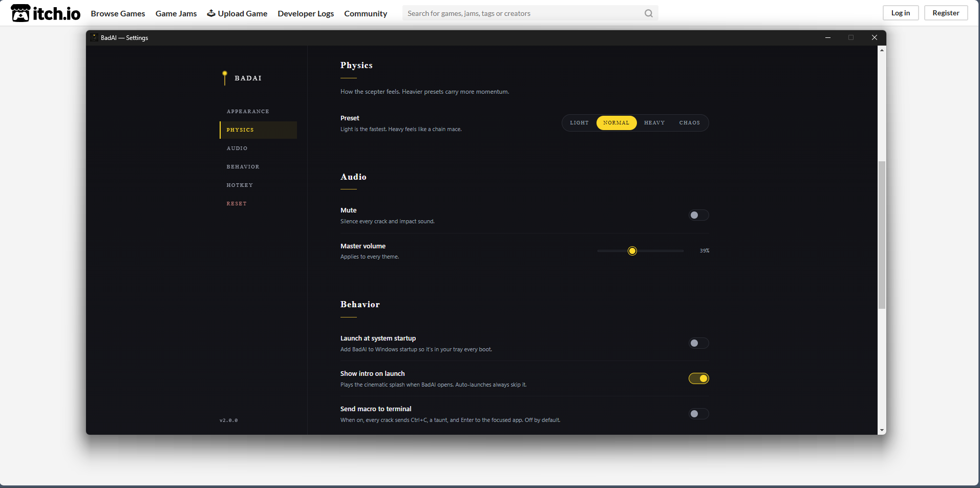
Task: Click the Physics section heading
Action: tap(356, 66)
